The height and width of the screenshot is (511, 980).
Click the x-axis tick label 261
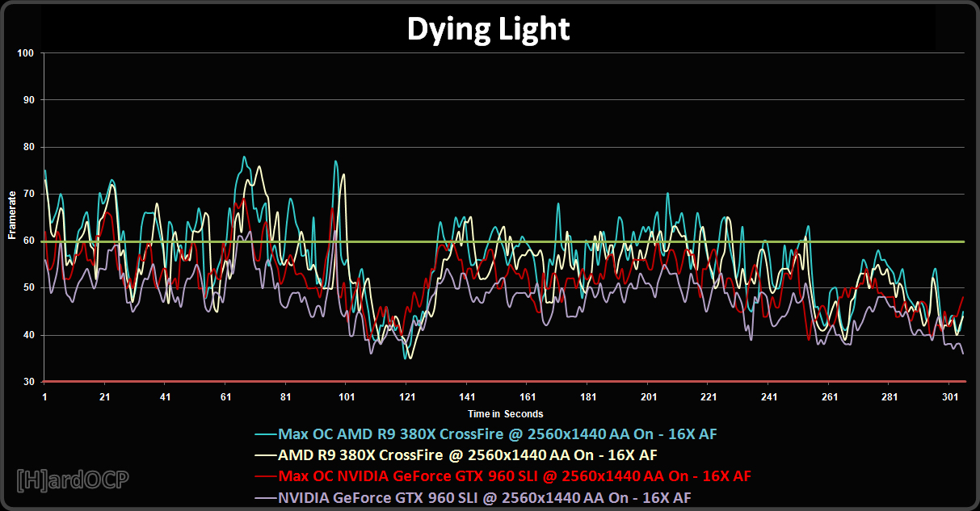pyautogui.click(x=830, y=397)
